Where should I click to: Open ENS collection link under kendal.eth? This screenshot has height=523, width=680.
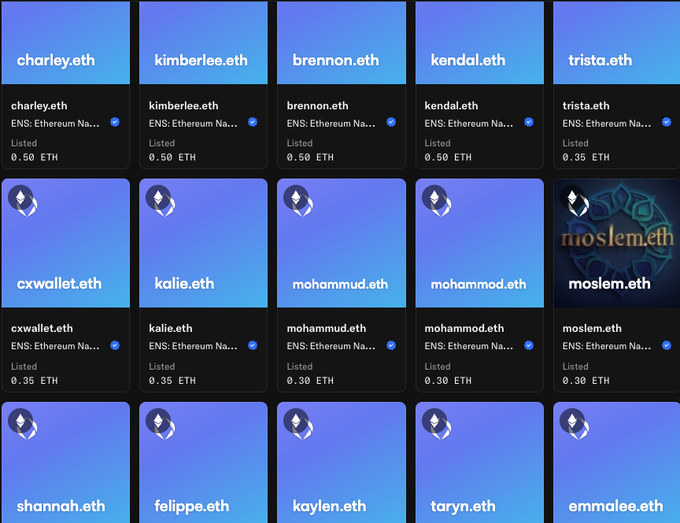[x=469, y=124]
